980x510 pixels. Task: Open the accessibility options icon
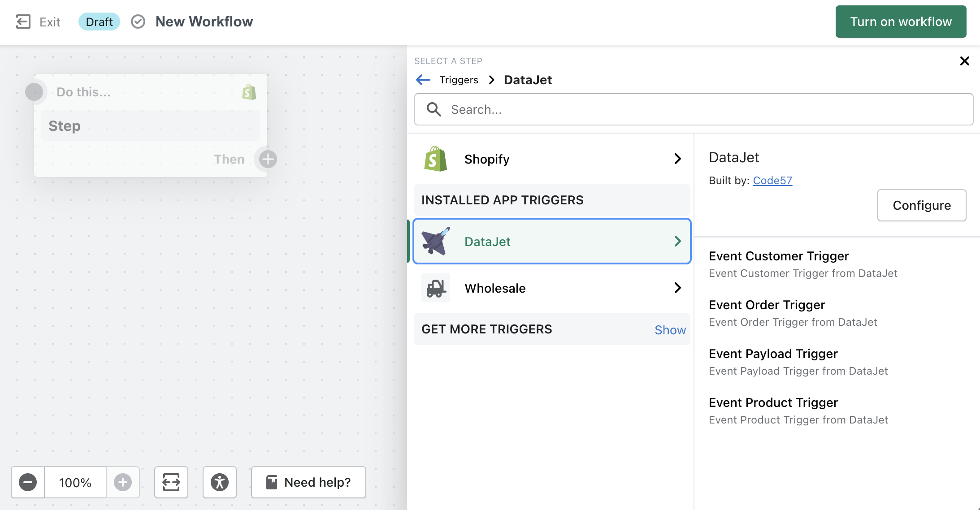(220, 482)
